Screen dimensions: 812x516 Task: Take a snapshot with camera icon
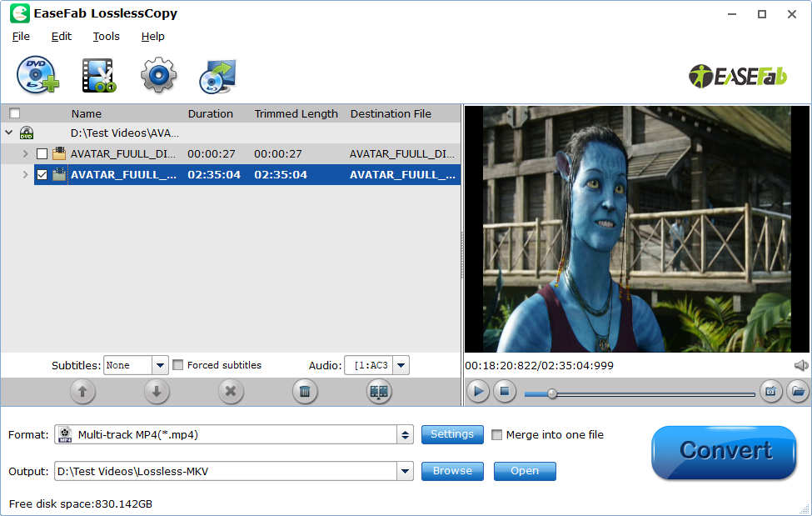770,391
